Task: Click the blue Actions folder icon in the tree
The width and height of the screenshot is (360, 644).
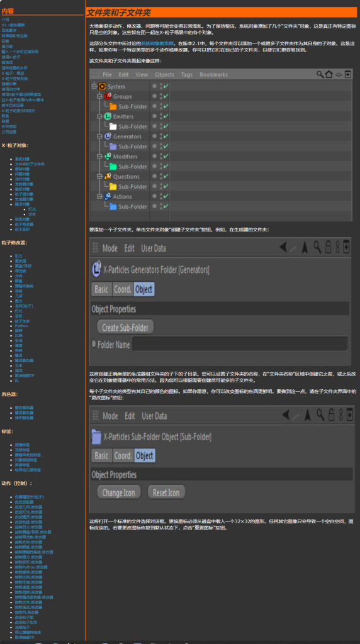Action: (108, 196)
